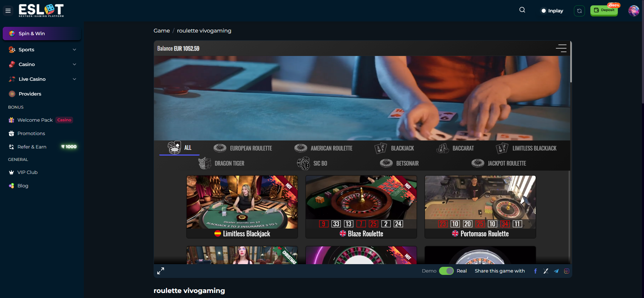644x298 pixels.
Task: Open the Christmas-ribbon game thumbnail
Action: (x=242, y=255)
